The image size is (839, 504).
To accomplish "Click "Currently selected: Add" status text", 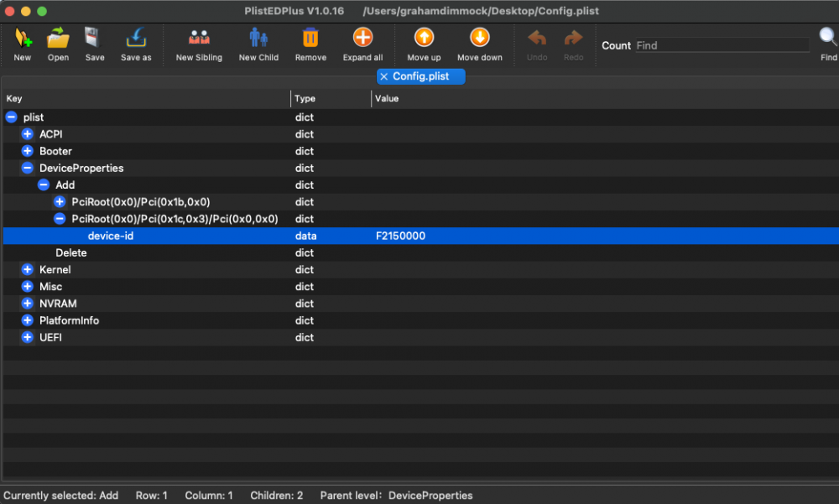I will click(61, 496).
